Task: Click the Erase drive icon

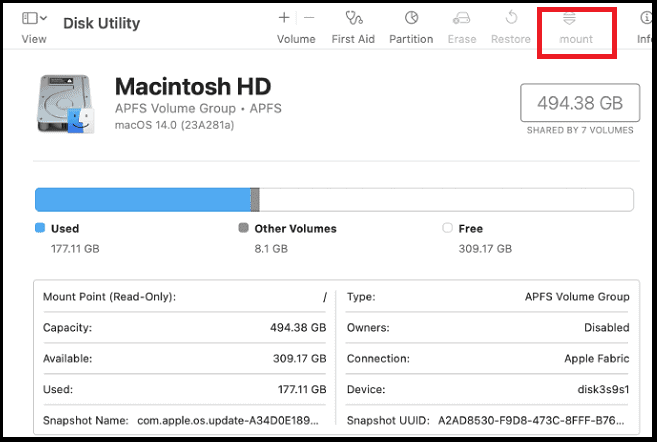Action: tap(461, 18)
